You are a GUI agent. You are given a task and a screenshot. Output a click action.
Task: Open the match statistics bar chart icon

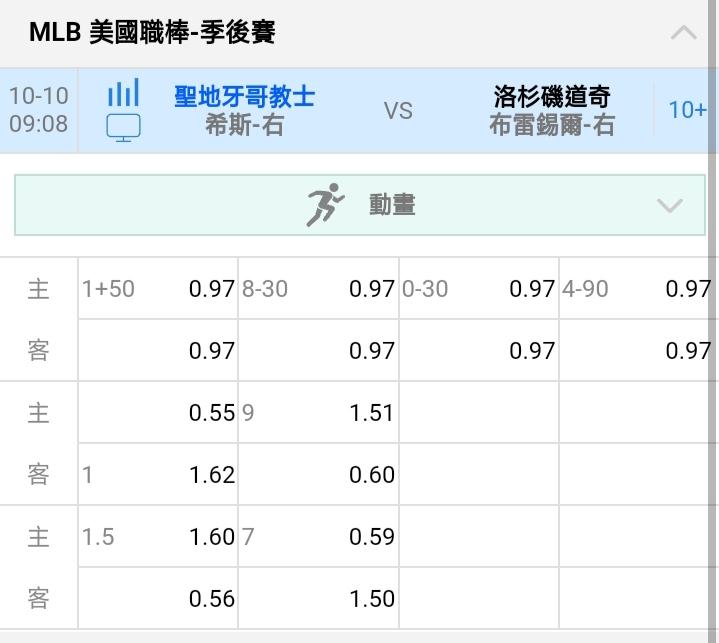coord(123,92)
